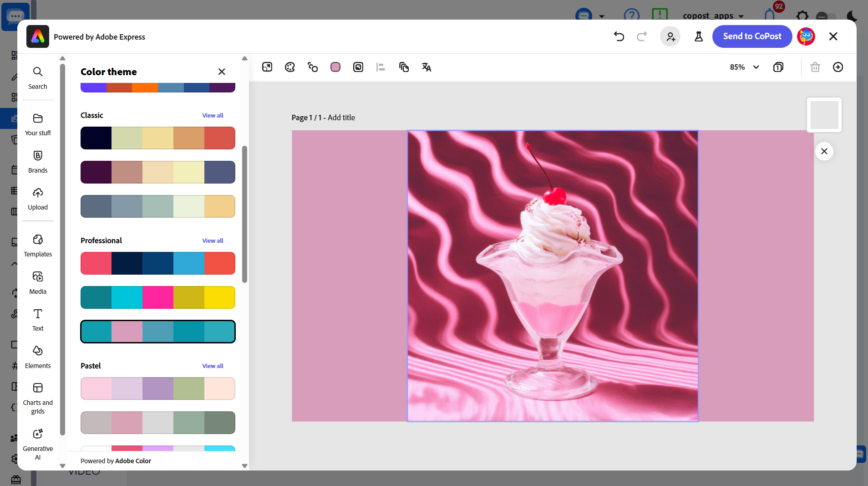Click the beaker labs icon
868x486 pixels.
pyautogui.click(x=699, y=36)
